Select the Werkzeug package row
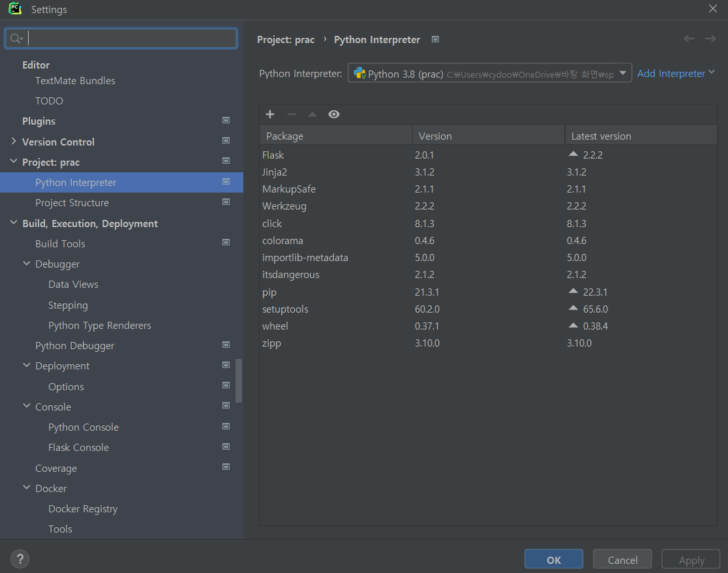The width and height of the screenshot is (728, 573). click(488, 206)
